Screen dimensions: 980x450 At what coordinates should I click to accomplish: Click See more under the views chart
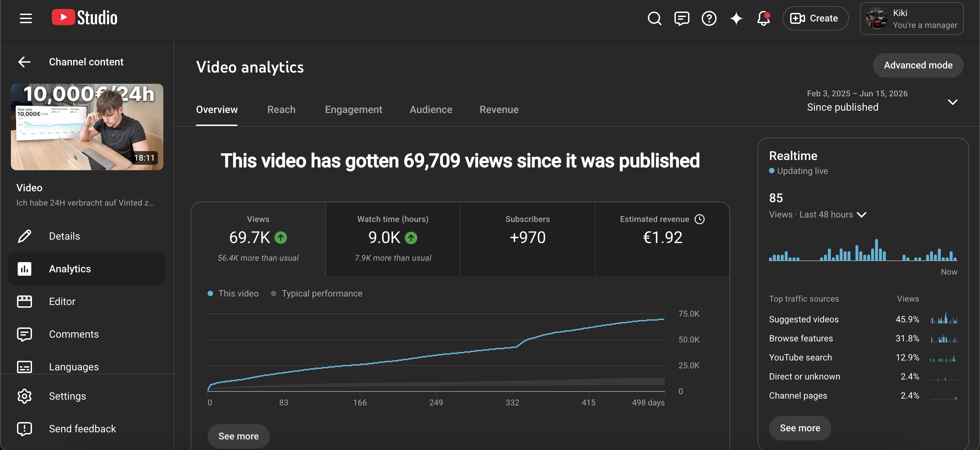[x=239, y=436]
